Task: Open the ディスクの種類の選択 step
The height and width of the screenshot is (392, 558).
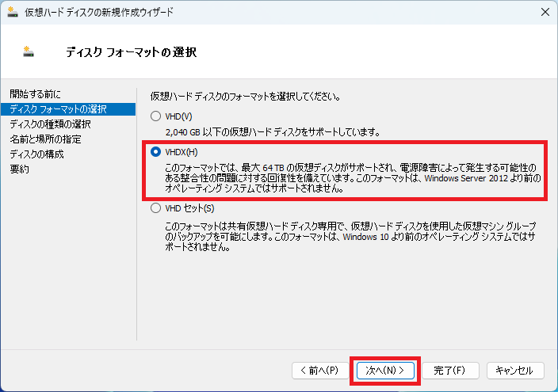Action: (x=50, y=124)
